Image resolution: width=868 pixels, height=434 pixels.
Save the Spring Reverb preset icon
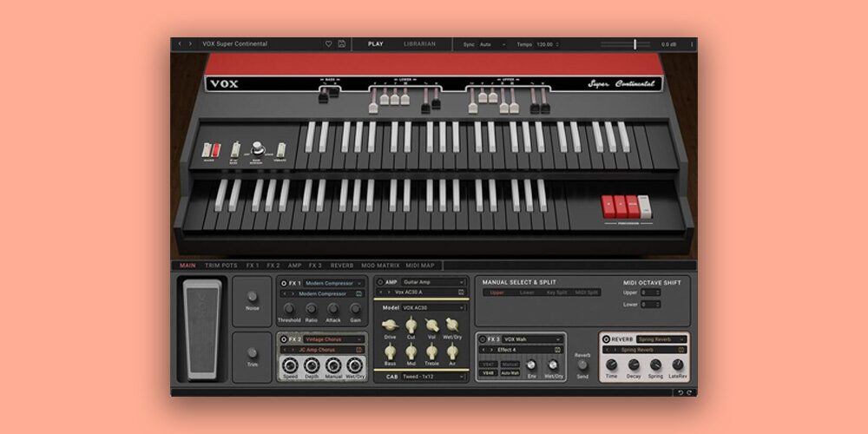pyautogui.click(x=682, y=350)
